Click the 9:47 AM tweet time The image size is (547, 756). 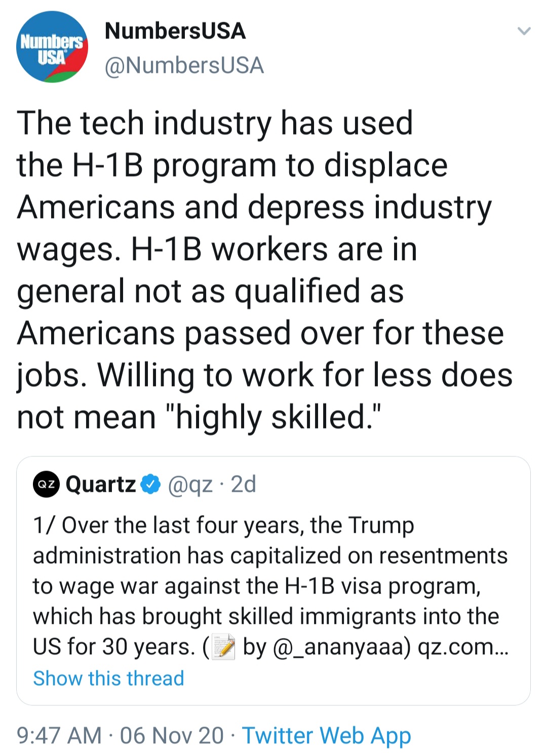(59, 735)
